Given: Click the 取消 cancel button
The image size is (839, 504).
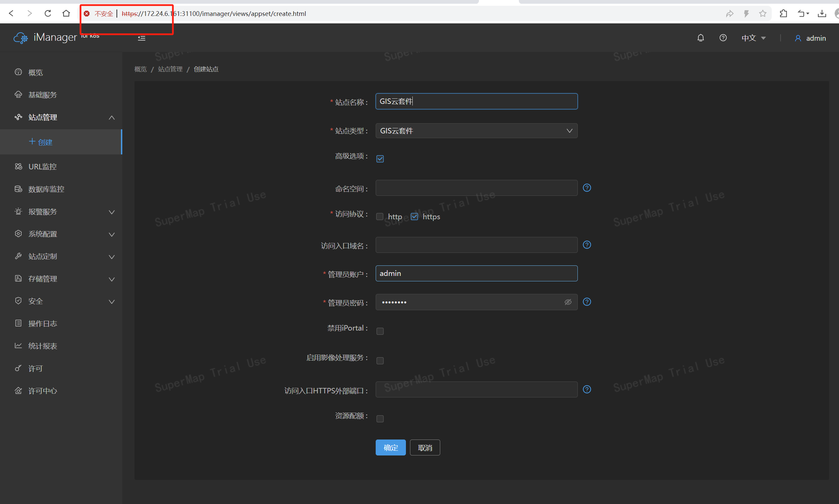Looking at the screenshot, I should (x=425, y=448).
